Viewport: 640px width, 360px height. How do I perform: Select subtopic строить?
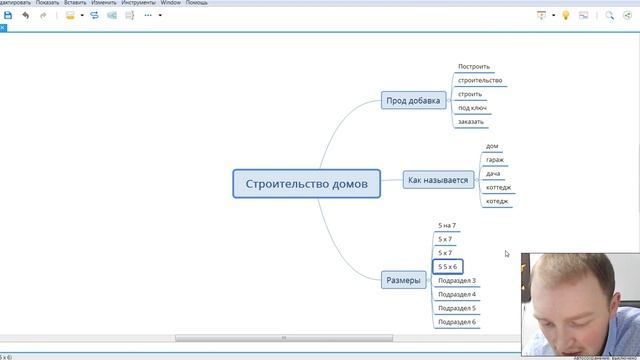(x=470, y=94)
